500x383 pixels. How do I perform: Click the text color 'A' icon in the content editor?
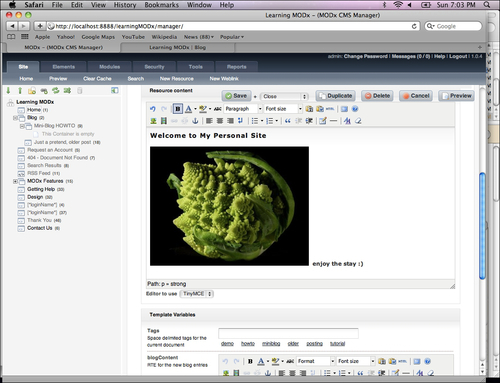coord(188,109)
